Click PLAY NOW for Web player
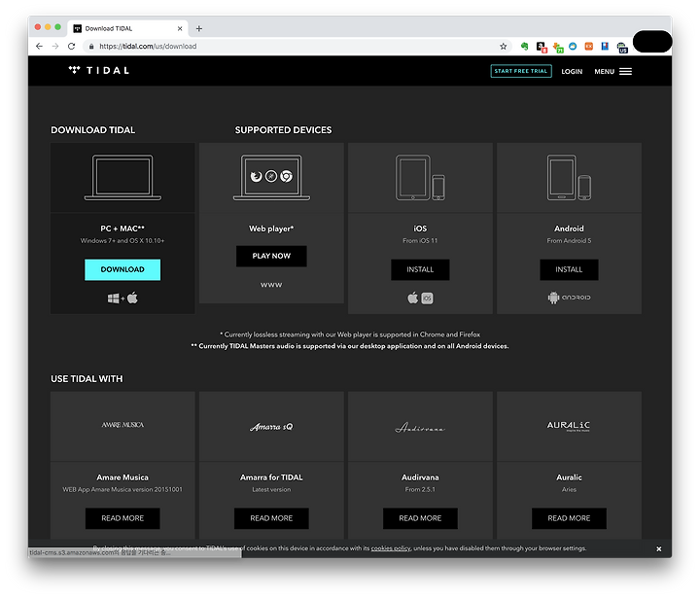The height and width of the screenshot is (598, 700). click(x=271, y=256)
